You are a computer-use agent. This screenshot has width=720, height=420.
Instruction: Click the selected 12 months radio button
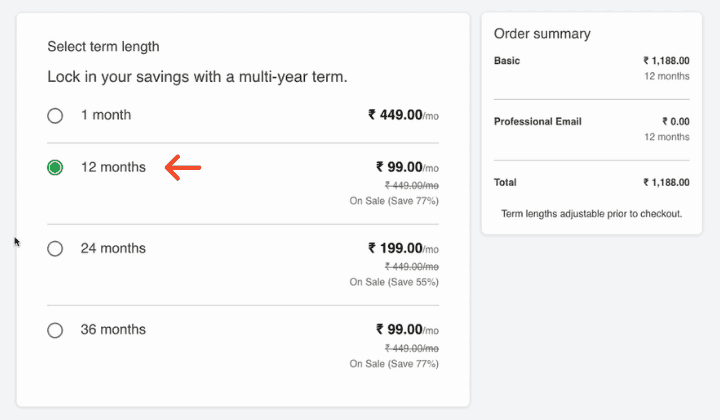[55, 168]
